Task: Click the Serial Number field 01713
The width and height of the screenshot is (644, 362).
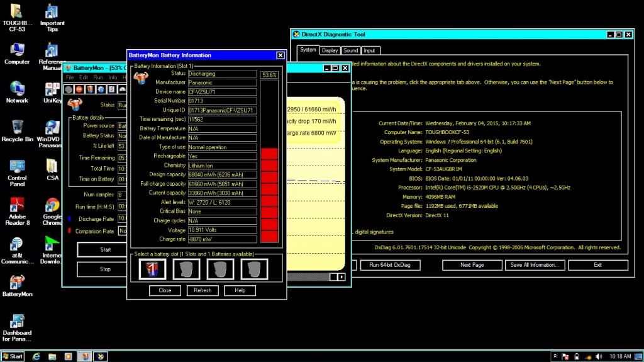Action: [222, 101]
